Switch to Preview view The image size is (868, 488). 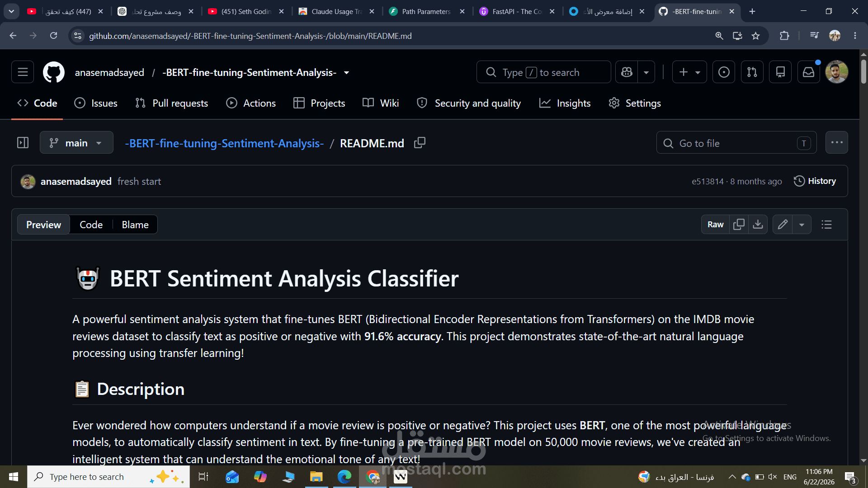click(x=43, y=225)
